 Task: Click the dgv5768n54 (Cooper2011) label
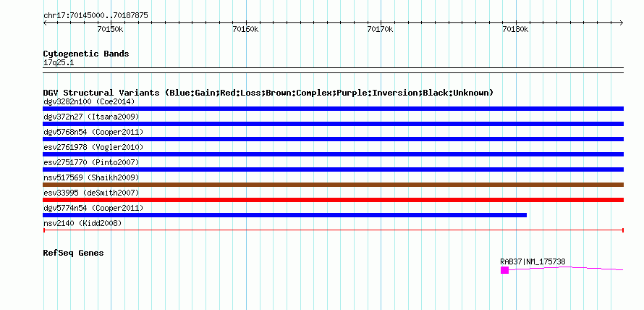tap(93, 132)
